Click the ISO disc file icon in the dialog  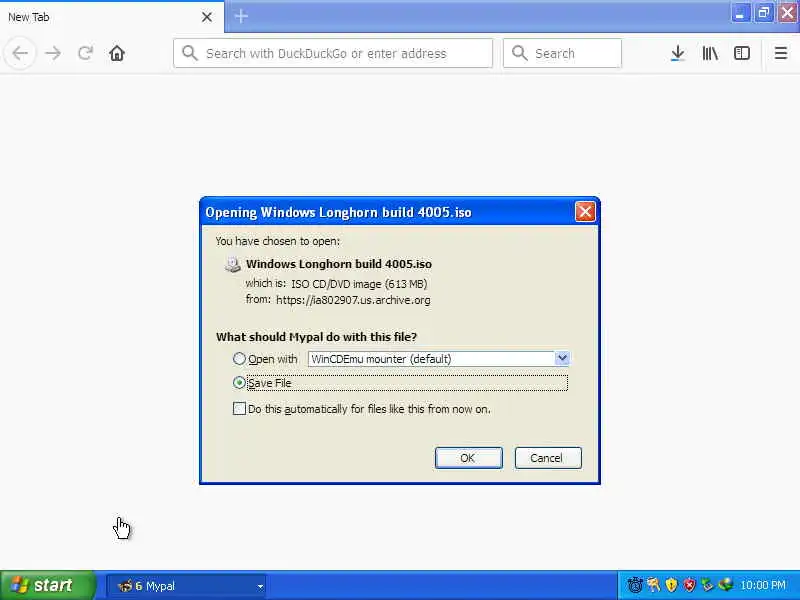[233, 264]
